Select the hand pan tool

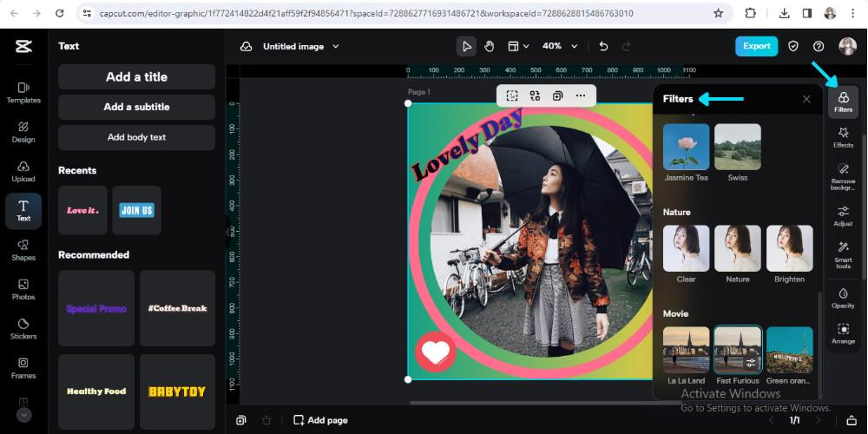click(489, 47)
